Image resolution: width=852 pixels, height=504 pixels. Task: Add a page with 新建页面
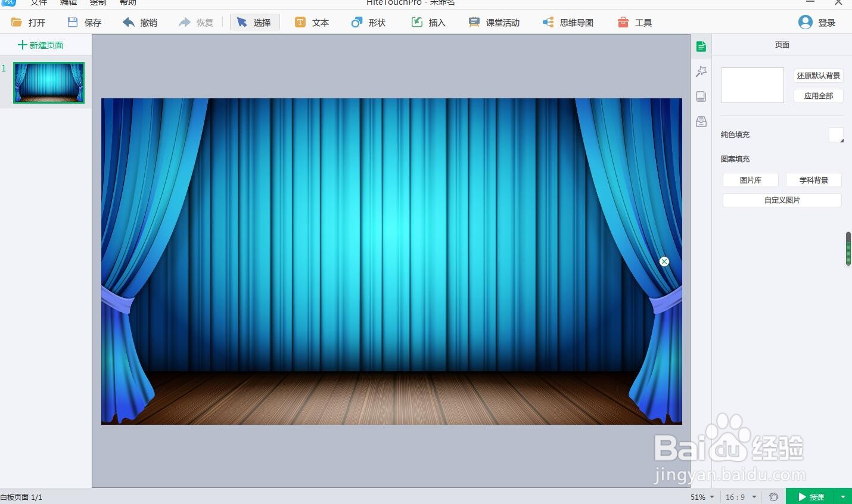coord(41,45)
